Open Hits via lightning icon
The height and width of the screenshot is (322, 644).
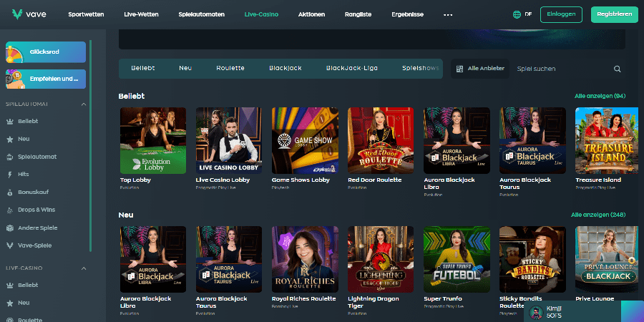9,175
